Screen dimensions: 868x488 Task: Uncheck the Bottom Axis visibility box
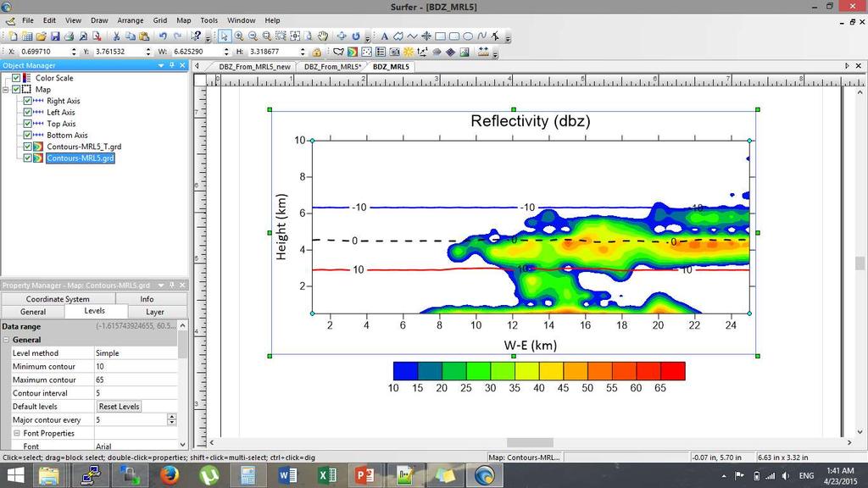click(27, 135)
